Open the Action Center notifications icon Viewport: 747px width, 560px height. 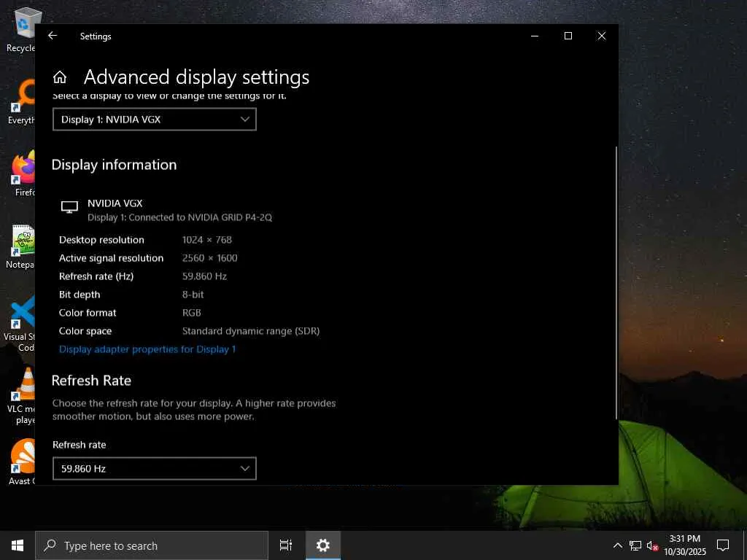point(723,545)
